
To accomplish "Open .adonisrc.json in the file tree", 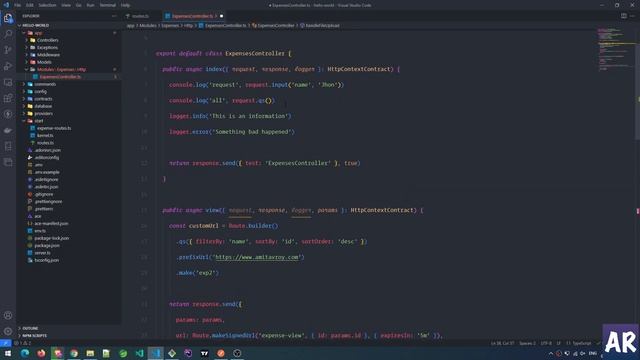I will coord(69,150).
